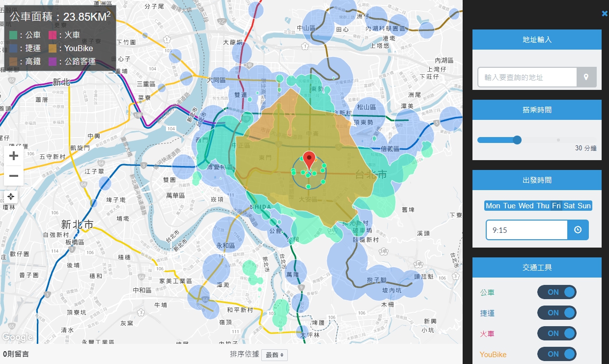Click the 公車面積 area readout

(x=60, y=17)
